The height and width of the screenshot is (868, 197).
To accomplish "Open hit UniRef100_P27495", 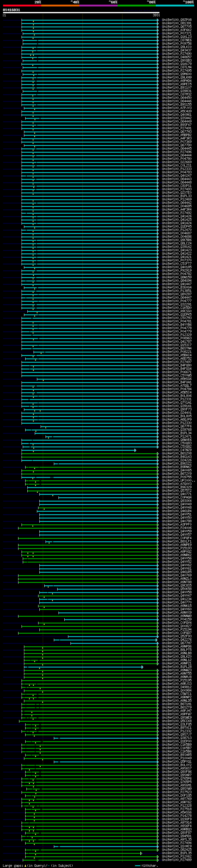I will (177, 71).
